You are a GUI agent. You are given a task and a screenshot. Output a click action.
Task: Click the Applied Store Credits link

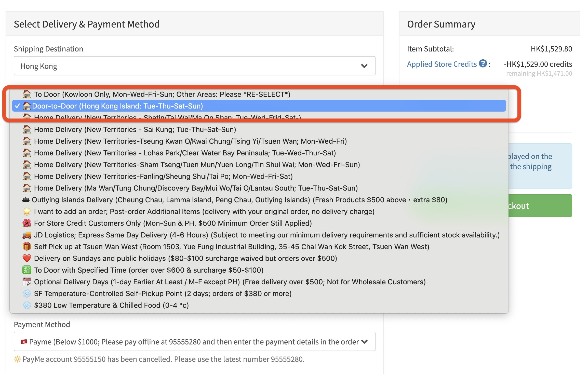[x=442, y=64]
